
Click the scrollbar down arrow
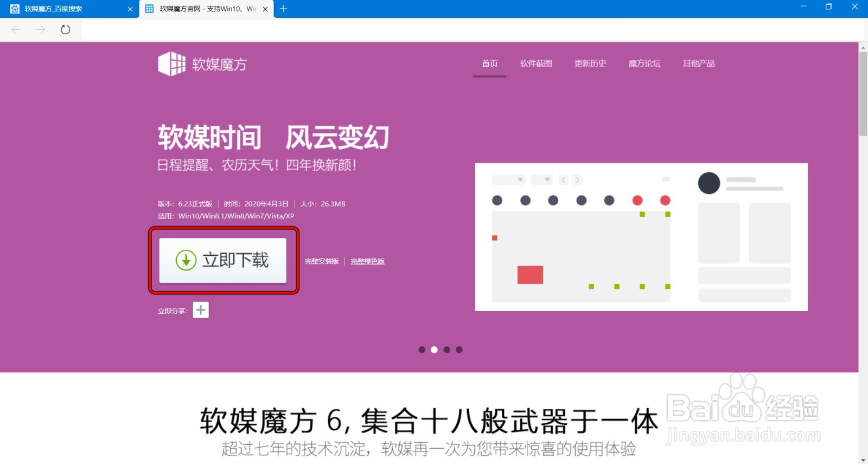tap(863, 460)
